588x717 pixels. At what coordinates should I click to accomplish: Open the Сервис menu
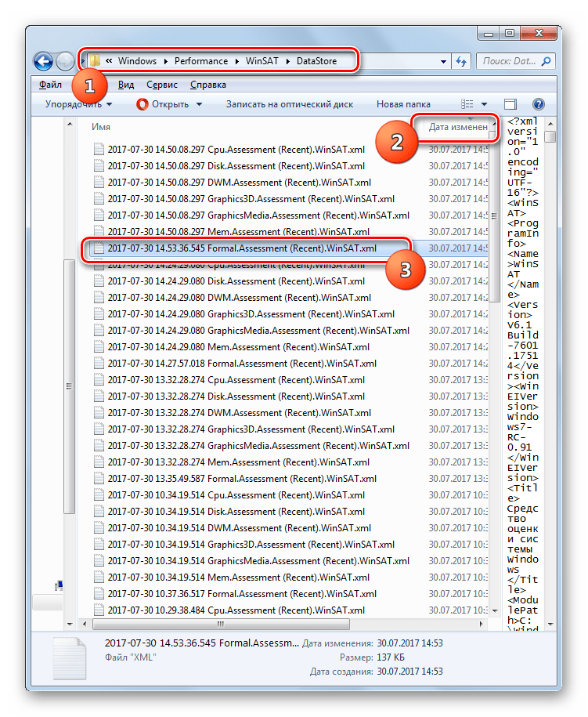click(162, 85)
